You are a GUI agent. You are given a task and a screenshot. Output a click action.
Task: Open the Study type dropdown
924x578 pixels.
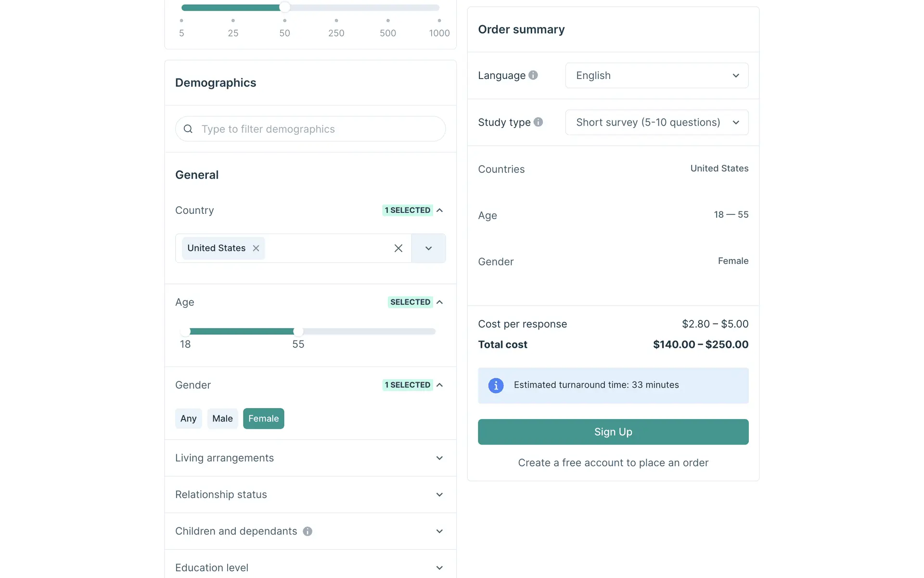(656, 122)
